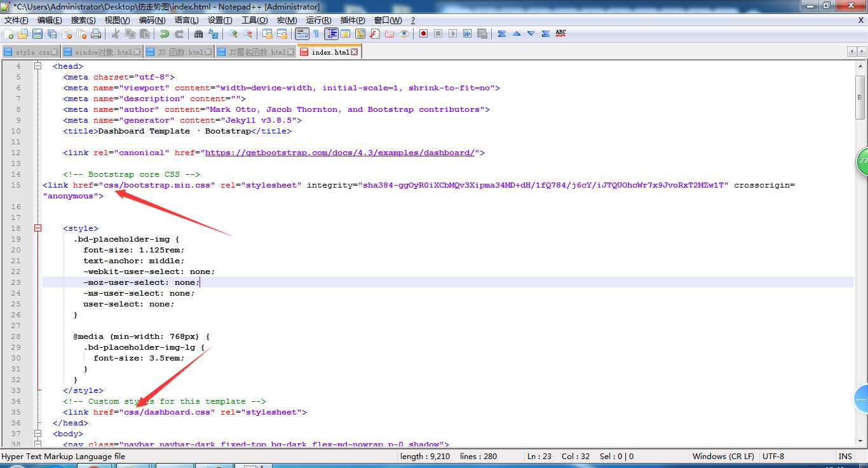Click the Close document toolbar icon
Viewport: 868px width, 468px height.
click(67, 34)
